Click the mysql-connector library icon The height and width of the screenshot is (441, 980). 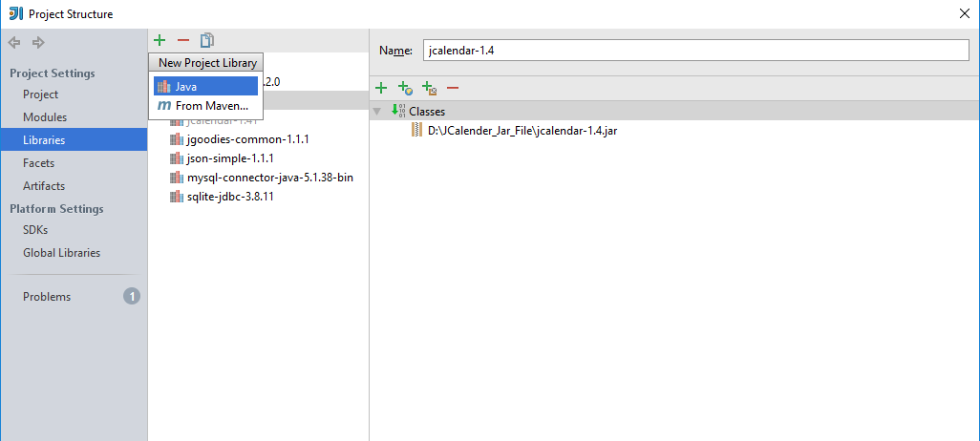[x=177, y=178]
